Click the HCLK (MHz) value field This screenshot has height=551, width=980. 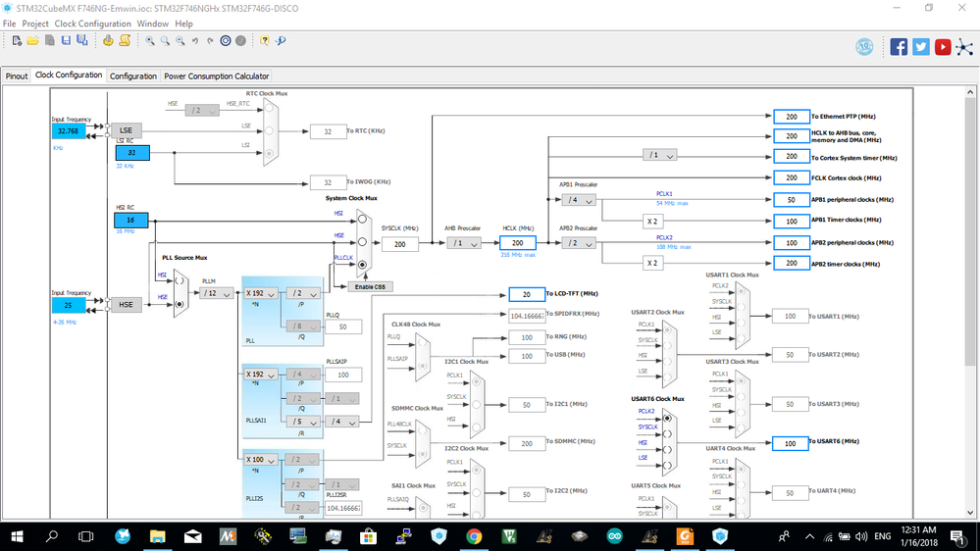(518, 243)
